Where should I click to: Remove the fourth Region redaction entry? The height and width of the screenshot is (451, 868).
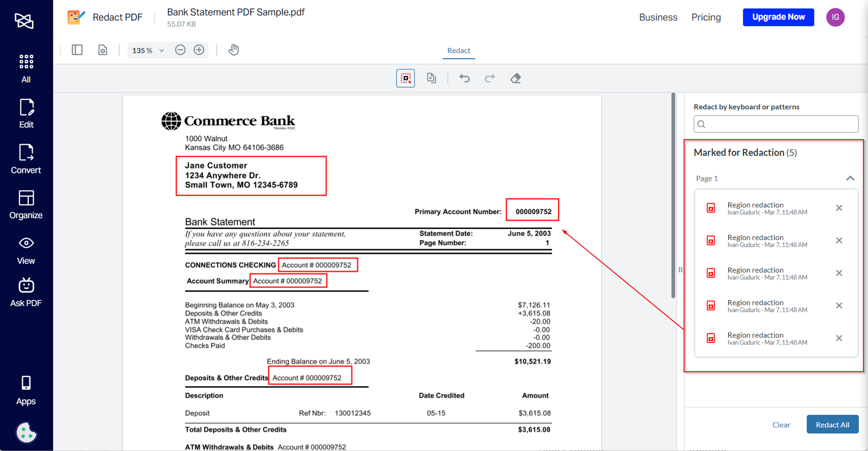tap(839, 306)
